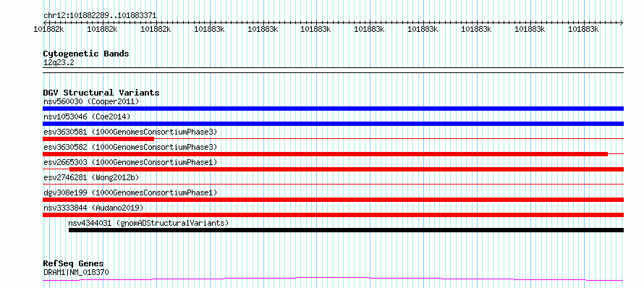Image resolution: width=644 pixels, height=288 pixels.
Task: Click the 12q23.2 band label
Action: coord(59,63)
